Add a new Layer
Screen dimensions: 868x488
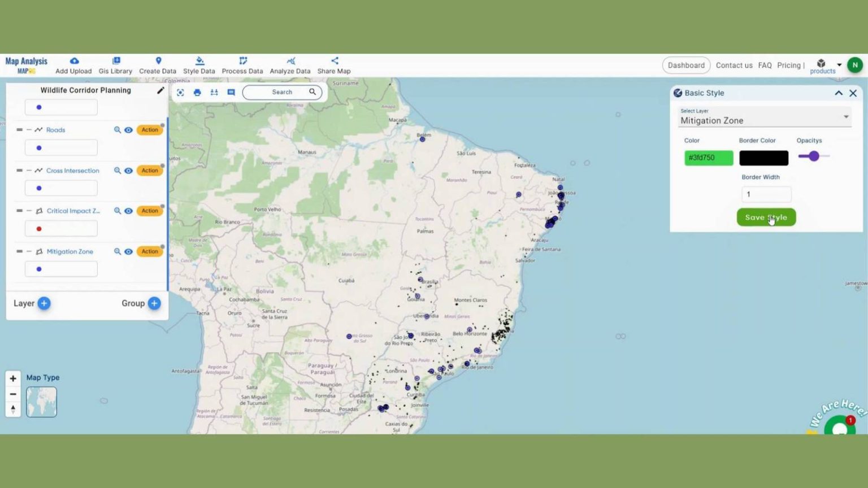point(44,303)
